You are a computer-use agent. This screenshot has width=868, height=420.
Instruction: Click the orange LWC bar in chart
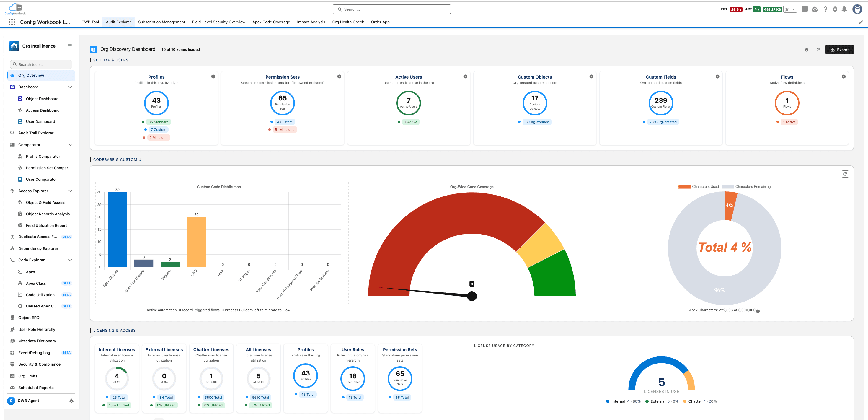(x=196, y=242)
